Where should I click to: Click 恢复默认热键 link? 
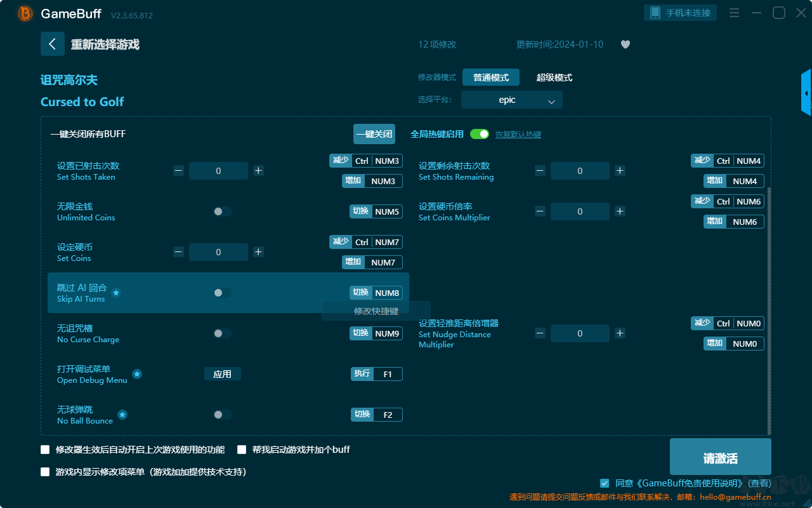coord(518,135)
